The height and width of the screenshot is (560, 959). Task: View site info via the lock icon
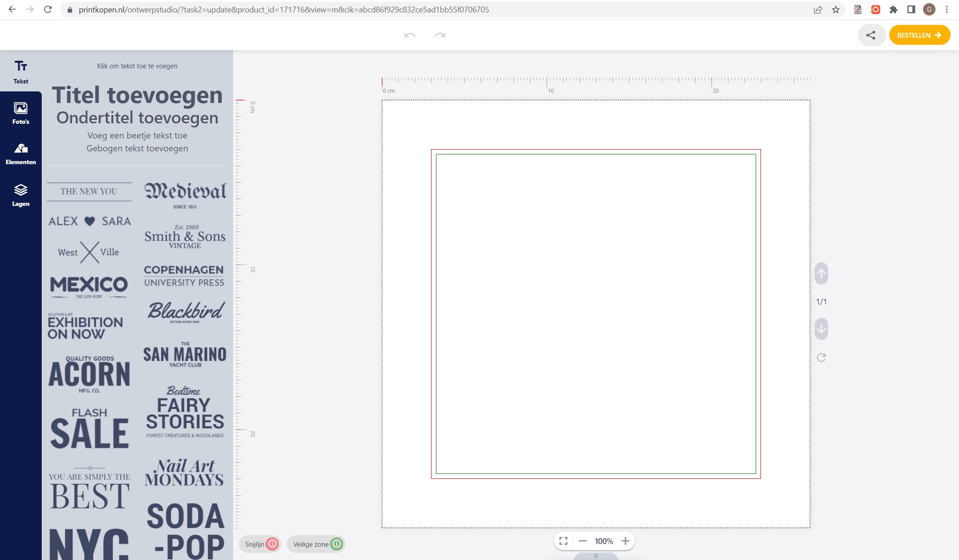point(69,9)
